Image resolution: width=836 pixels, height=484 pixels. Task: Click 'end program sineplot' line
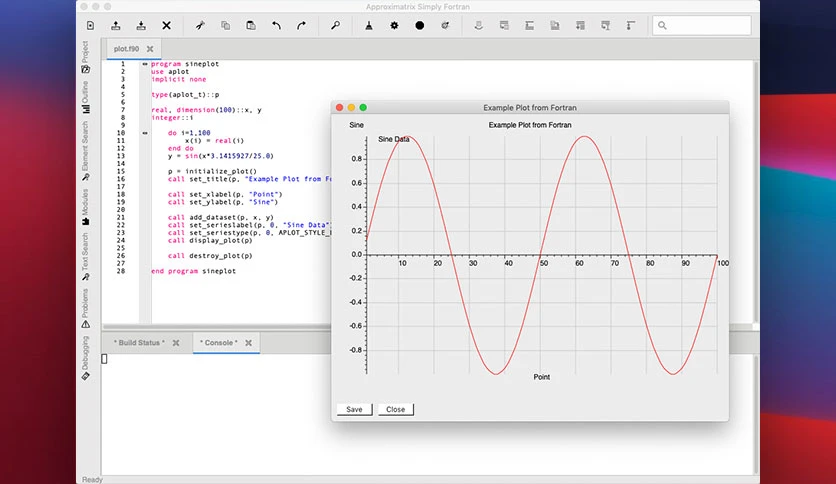[x=194, y=271]
